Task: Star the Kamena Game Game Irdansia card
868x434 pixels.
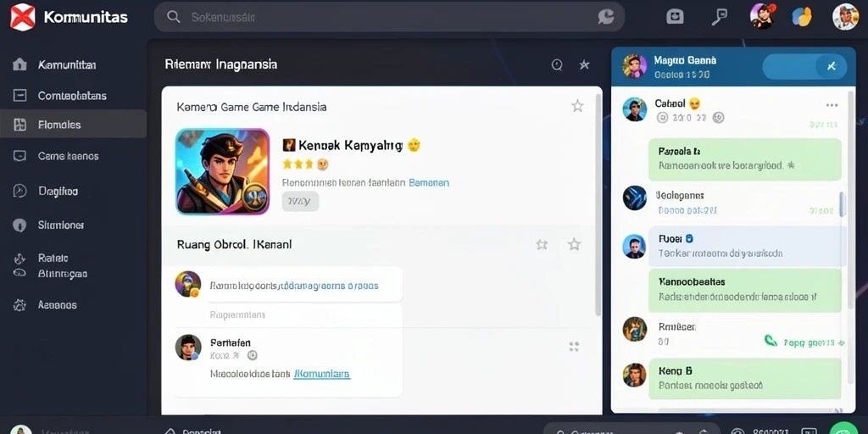Action: [x=577, y=106]
